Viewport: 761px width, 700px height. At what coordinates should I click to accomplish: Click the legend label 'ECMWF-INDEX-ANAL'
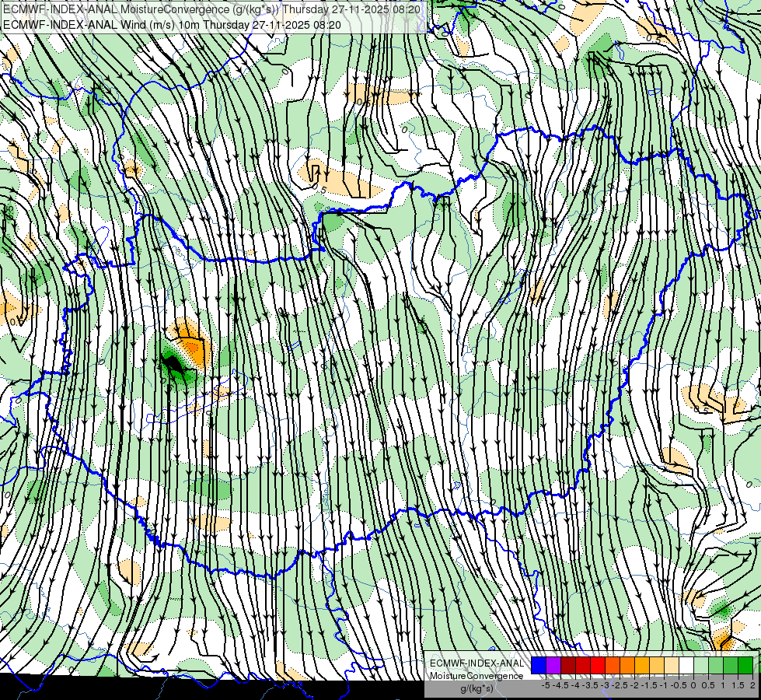(476, 663)
